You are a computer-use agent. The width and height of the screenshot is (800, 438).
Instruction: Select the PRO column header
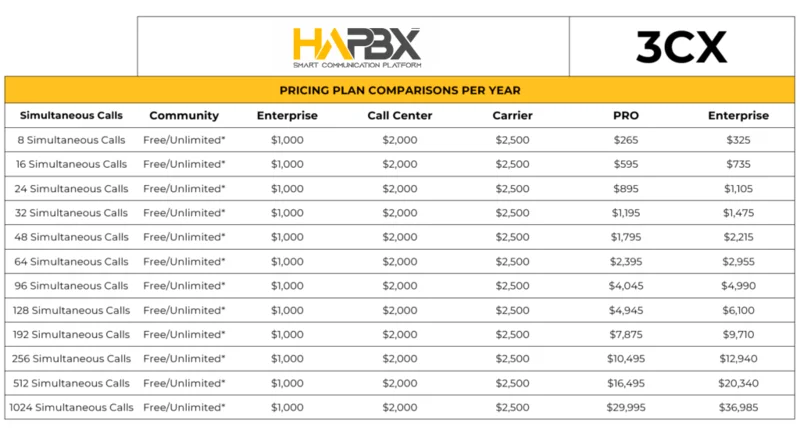tap(625, 115)
